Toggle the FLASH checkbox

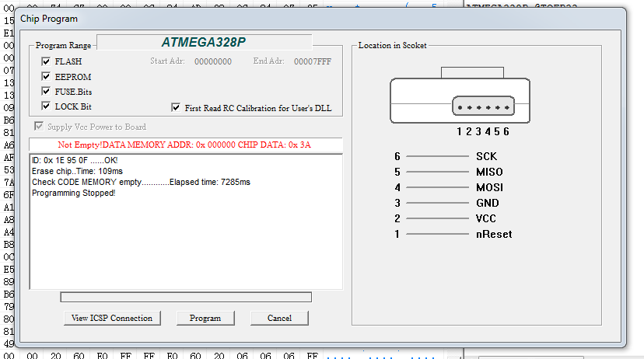[x=47, y=61]
